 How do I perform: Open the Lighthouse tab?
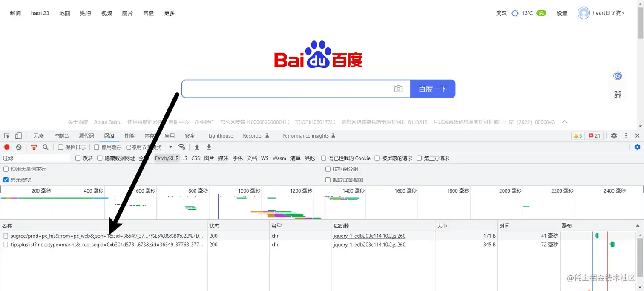[221, 136]
